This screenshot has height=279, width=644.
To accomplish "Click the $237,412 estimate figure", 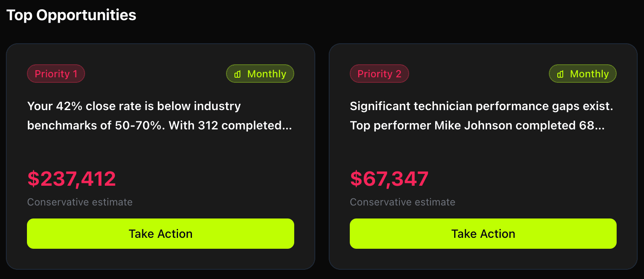I will click(72, 178).
